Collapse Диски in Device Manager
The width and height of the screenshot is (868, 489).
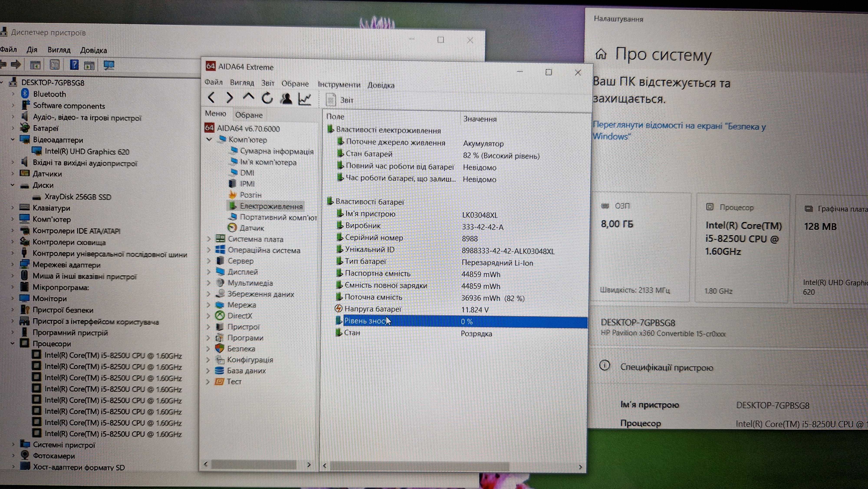(13, 185)
